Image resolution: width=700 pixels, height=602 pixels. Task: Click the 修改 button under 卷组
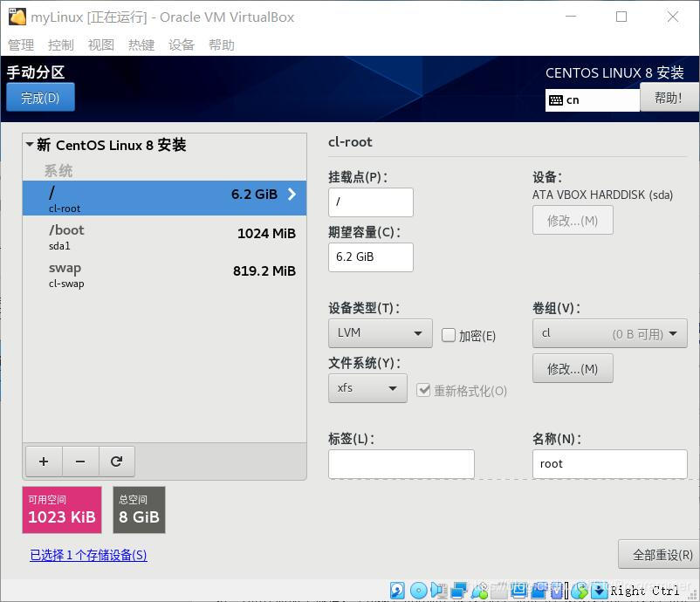[573, 368]
